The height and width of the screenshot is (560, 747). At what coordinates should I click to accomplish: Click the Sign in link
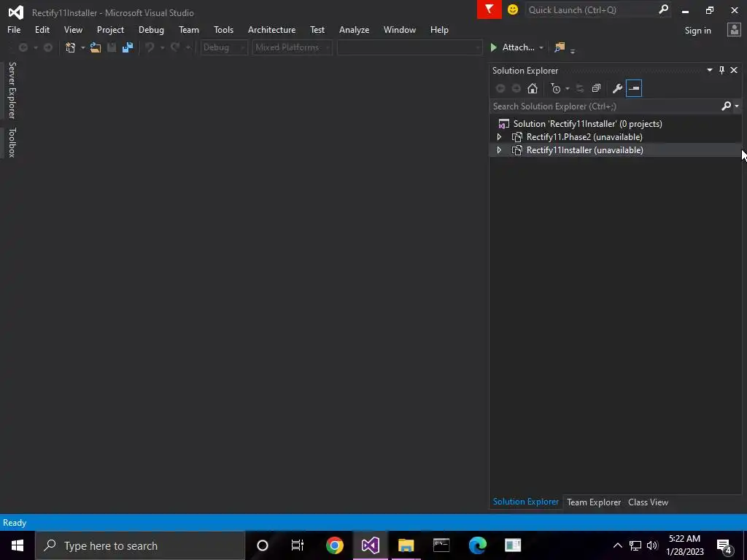[697, 31]
